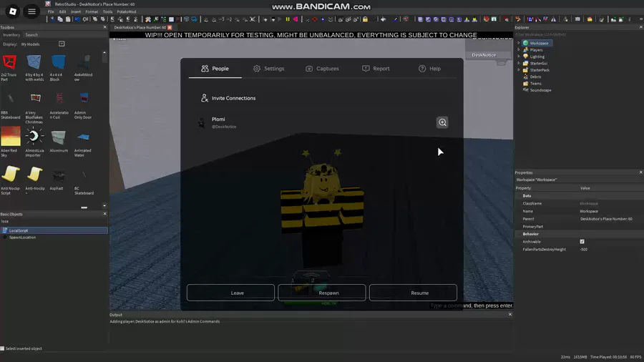The image size is (644, 362).
Task: Select StarterGui in the Explorer tree
Action: [x=538, y=64]
